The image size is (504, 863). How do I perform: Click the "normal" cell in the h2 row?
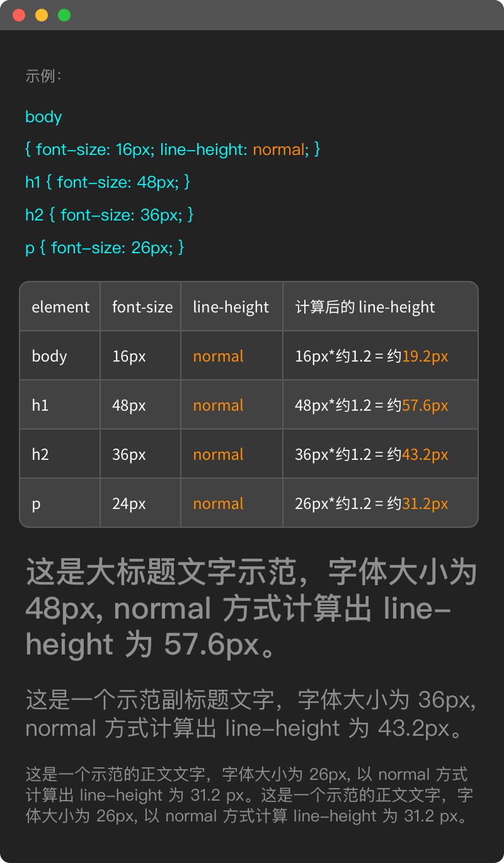[218, 455]
